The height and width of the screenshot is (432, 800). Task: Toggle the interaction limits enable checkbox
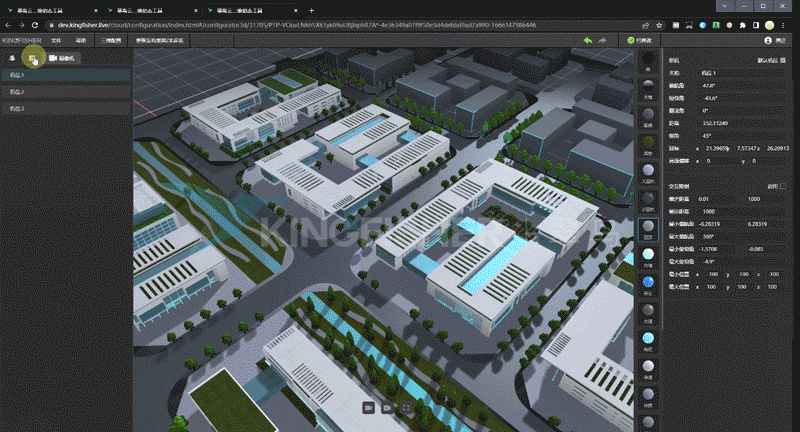pos(783,186)
